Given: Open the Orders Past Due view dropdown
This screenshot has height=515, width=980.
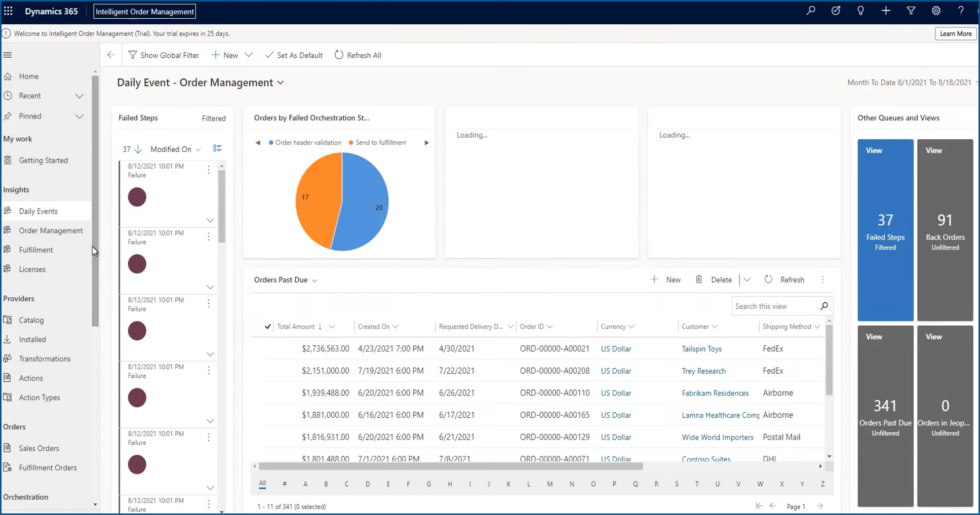Looking at the screenshot, I should [x=315, y=280].
